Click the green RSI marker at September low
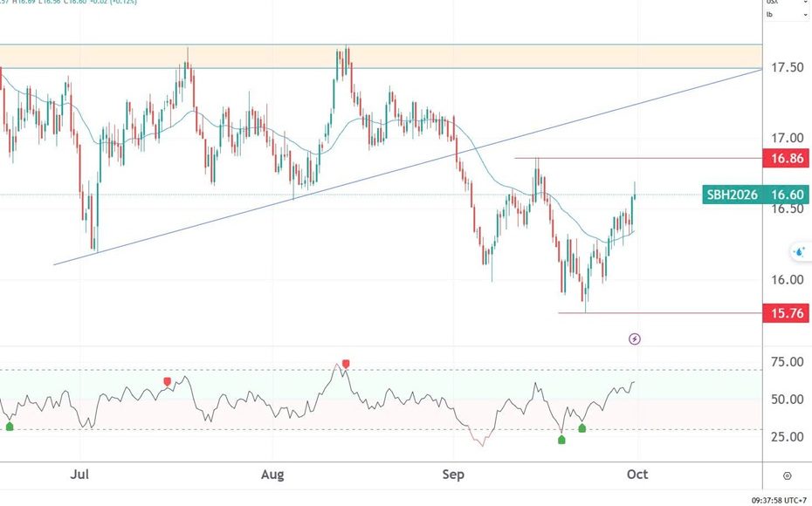 (561, 440)
